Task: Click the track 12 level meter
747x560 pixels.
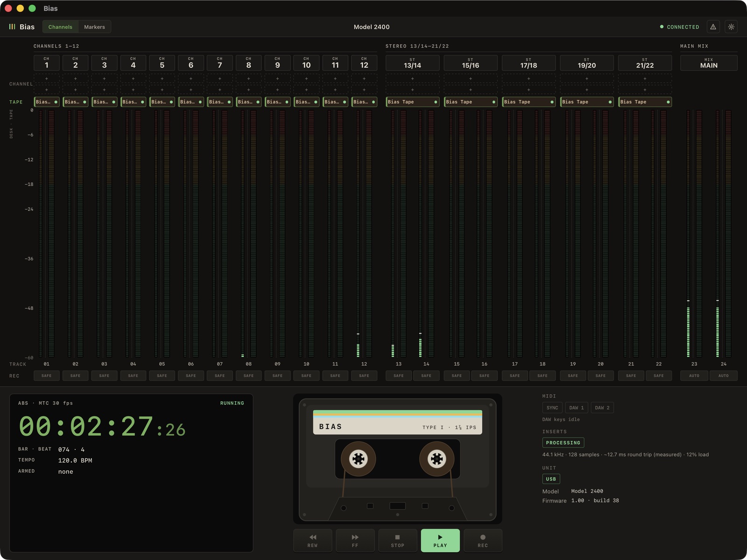Action: pos(364,234)
